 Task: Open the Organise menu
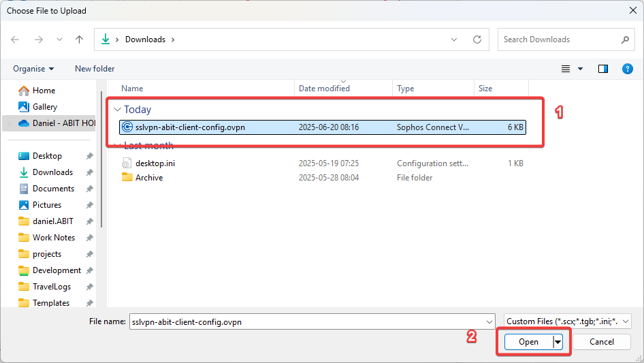tap(33, 69)
